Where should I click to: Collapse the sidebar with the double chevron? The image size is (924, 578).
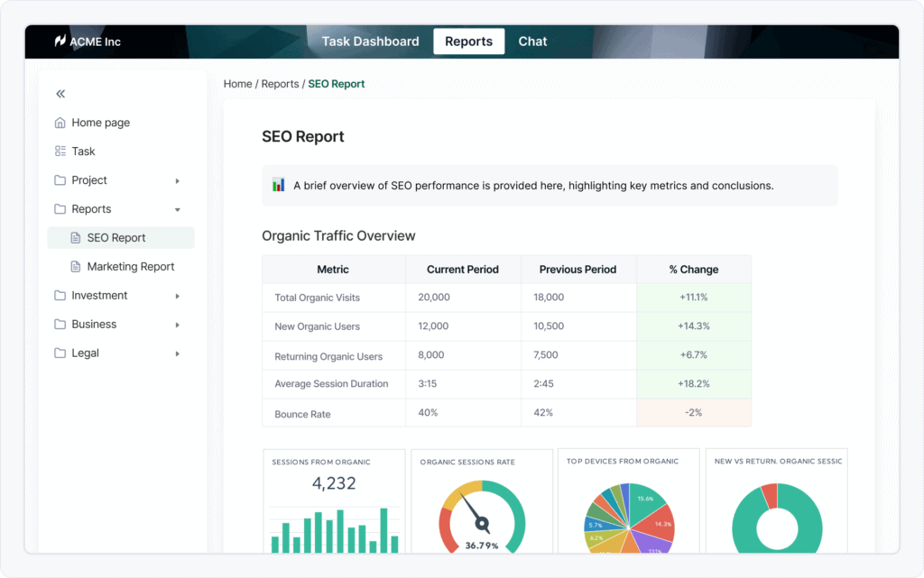tap(60, 94)
